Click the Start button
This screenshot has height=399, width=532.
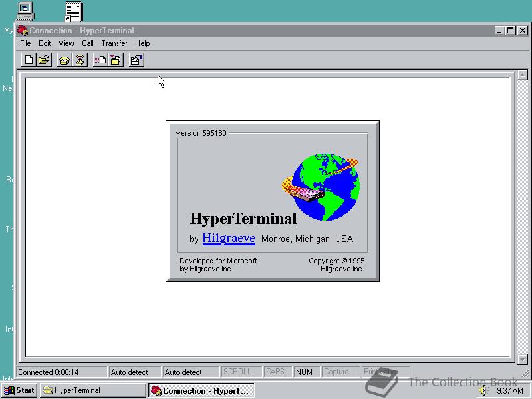tap(19, 390)
